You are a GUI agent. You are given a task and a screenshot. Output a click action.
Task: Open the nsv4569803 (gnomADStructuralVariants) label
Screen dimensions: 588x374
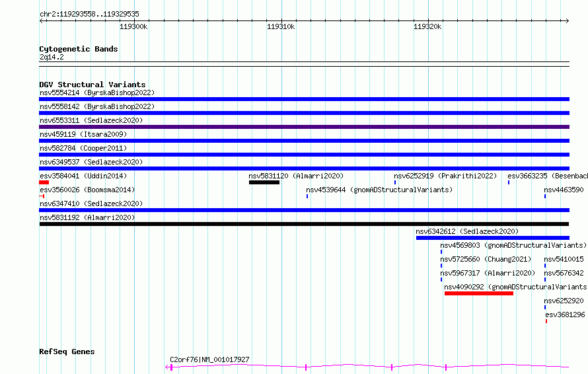click(513, 245)
